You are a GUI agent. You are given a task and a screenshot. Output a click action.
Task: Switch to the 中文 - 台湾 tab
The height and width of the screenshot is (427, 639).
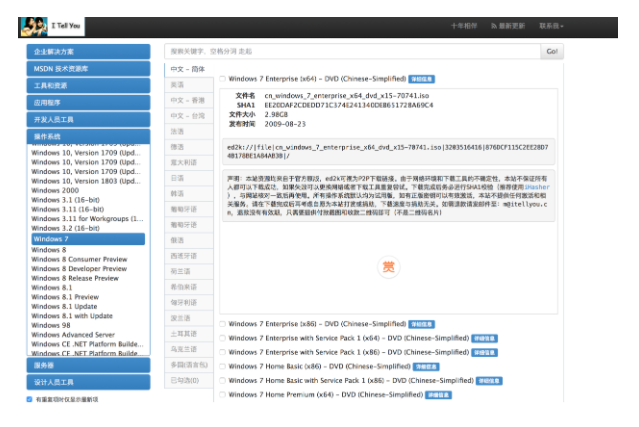[x=189, y=116]
